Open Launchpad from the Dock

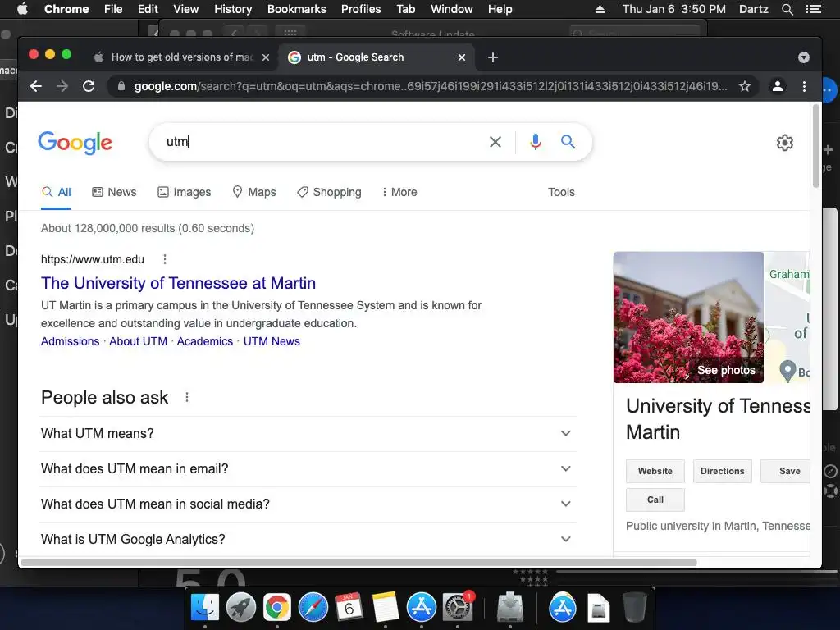[241, 608]
